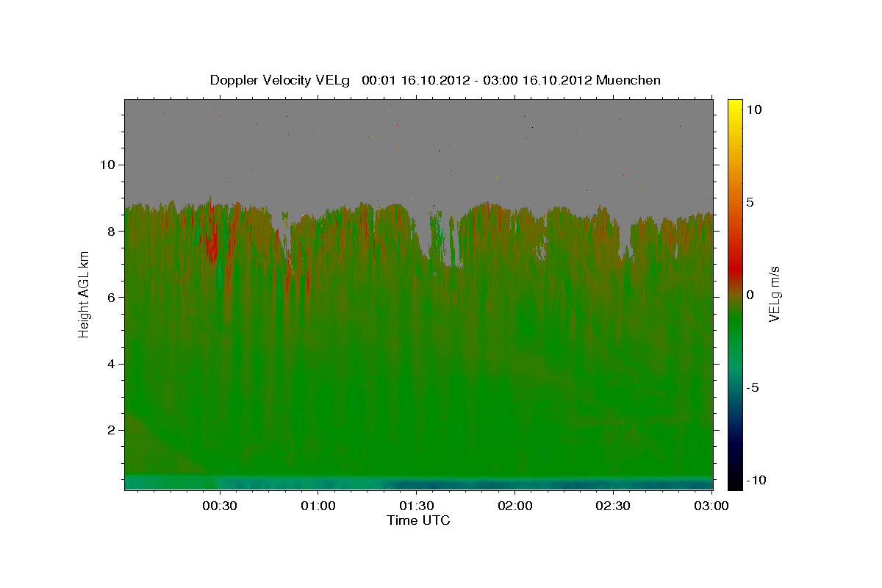Click the 03:00 time tick label
882x588 pixels.
(711, 506)
